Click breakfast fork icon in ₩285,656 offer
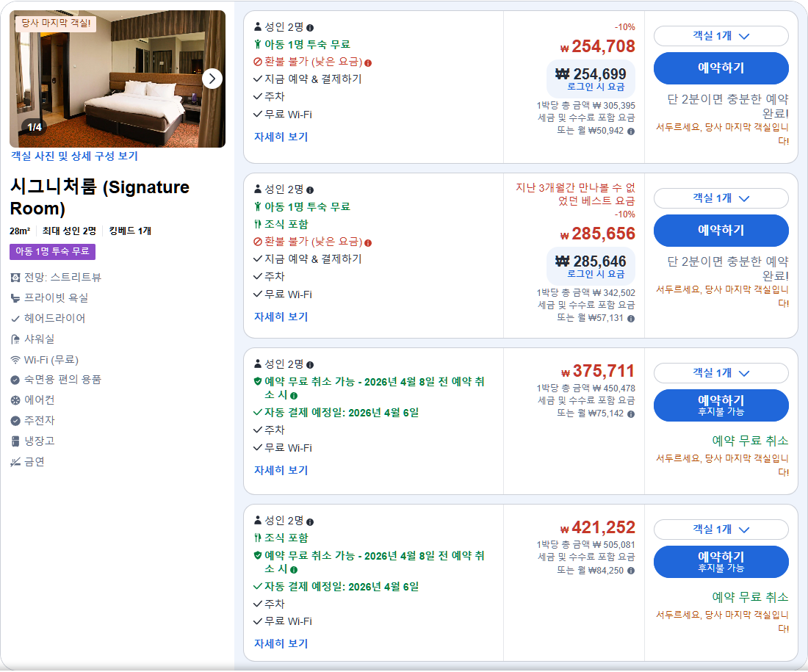 [258, 225]
